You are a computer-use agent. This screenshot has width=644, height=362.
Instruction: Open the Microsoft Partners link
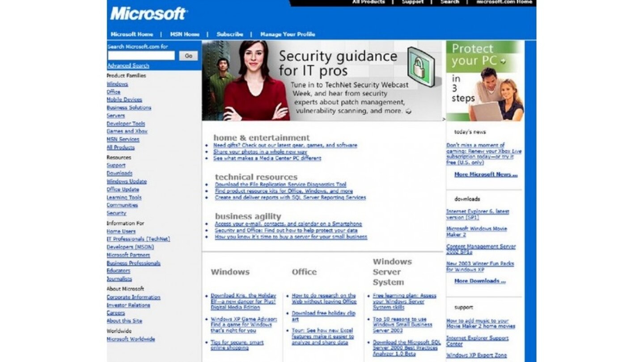(128, 255)
